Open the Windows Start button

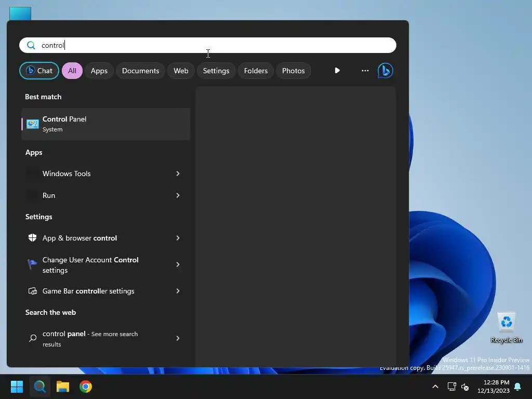click(17, 387)
